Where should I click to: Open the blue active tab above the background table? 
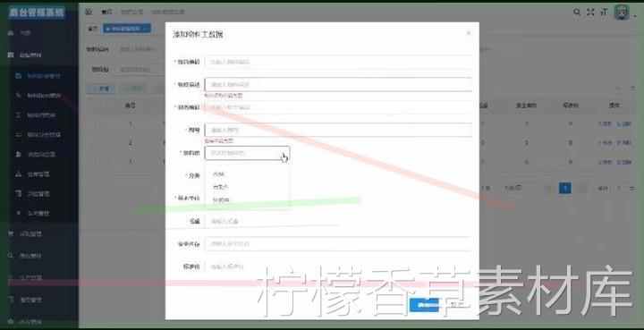click(x=127, y=29)
